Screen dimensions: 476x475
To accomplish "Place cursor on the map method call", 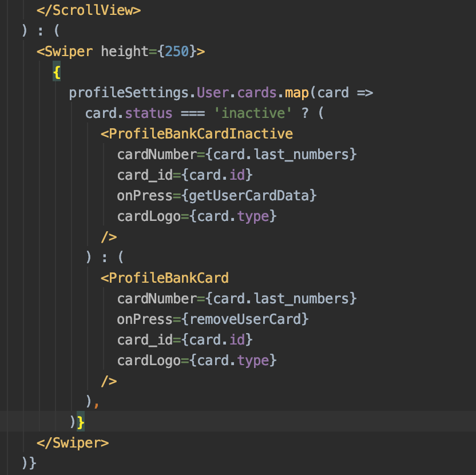I will point(296,93).
